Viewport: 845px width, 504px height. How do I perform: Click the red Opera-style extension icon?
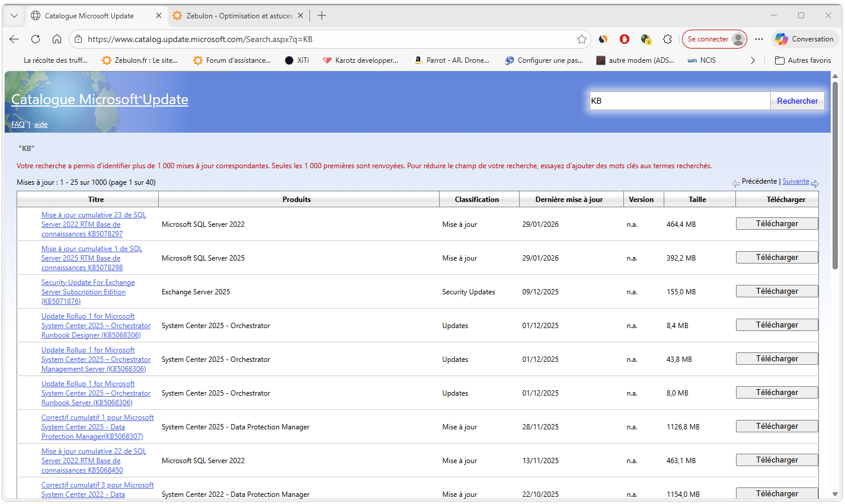[x=625, y=39]
